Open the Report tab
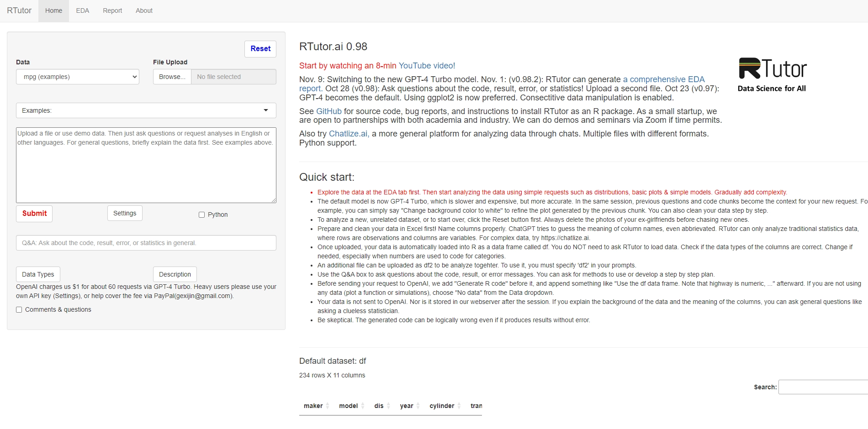 pyautogui.click(x=112, y=10)
